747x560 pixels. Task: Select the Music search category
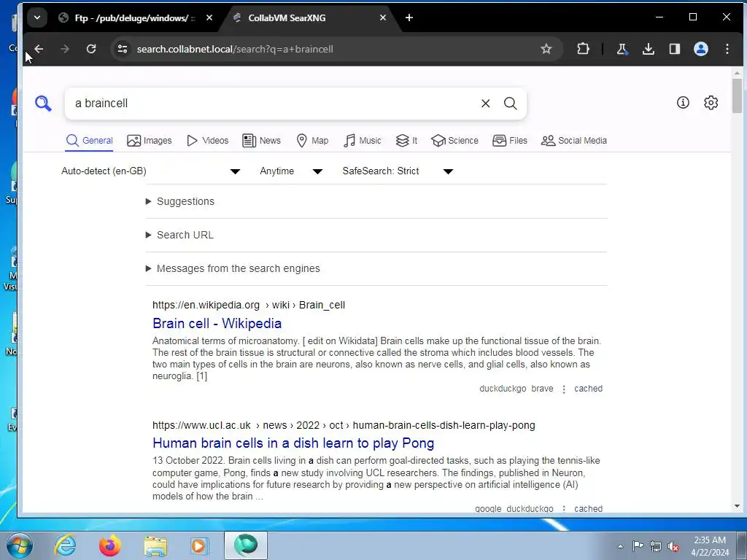362,141
